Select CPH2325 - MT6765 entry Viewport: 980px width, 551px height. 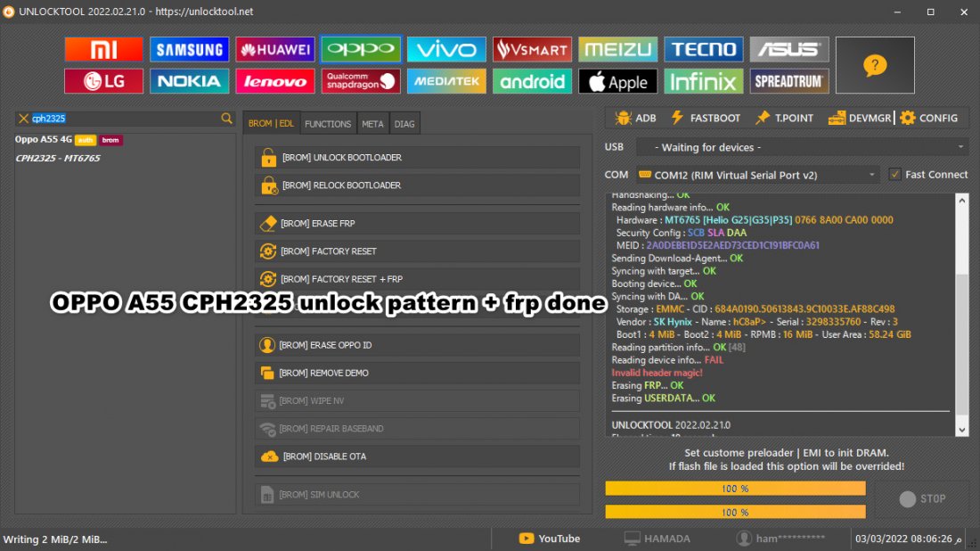click(58, 158)
